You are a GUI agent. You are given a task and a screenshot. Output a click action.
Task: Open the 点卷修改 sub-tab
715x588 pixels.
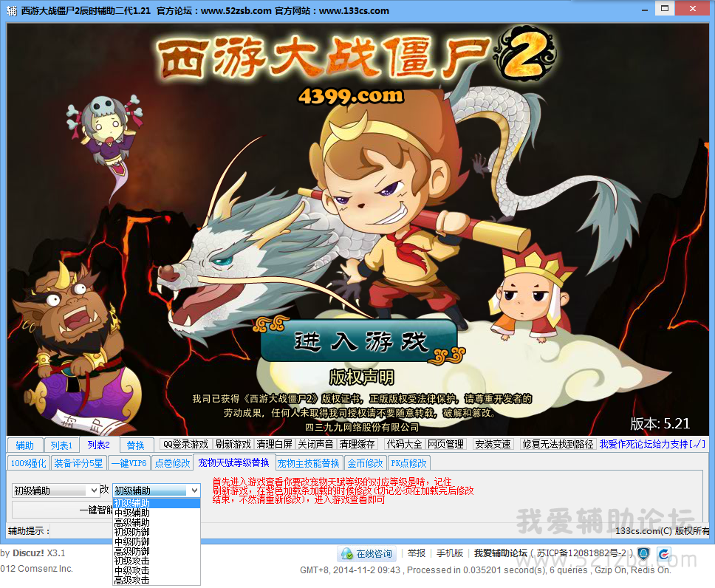pyautogui.click(x=172, y=463)
